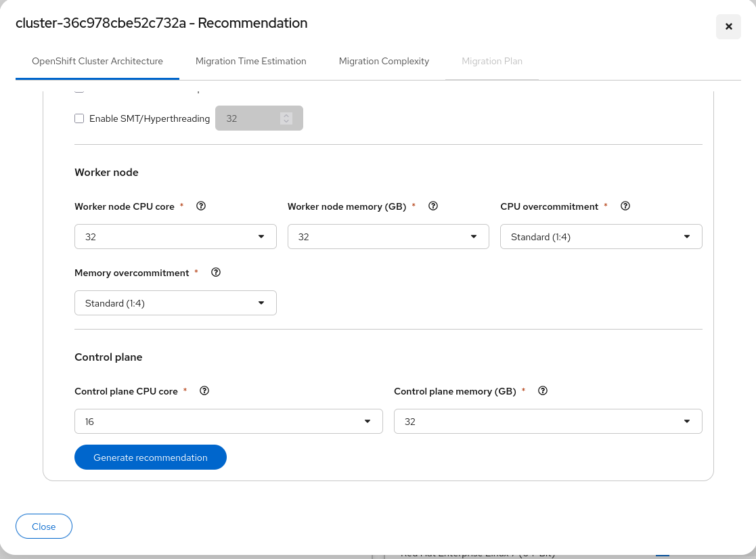
Task: Click the SMT threads input field
Action: (259, 118)
